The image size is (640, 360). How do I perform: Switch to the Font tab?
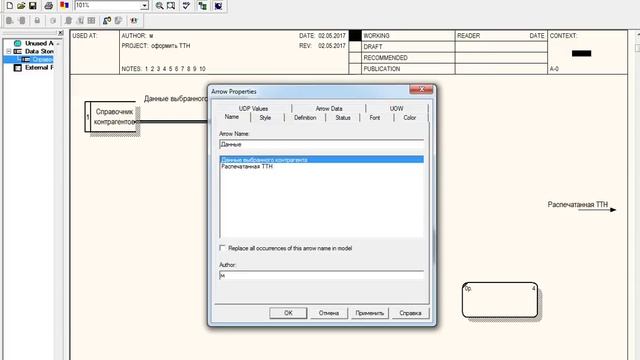pyautogui.click(x=375, y=118)
